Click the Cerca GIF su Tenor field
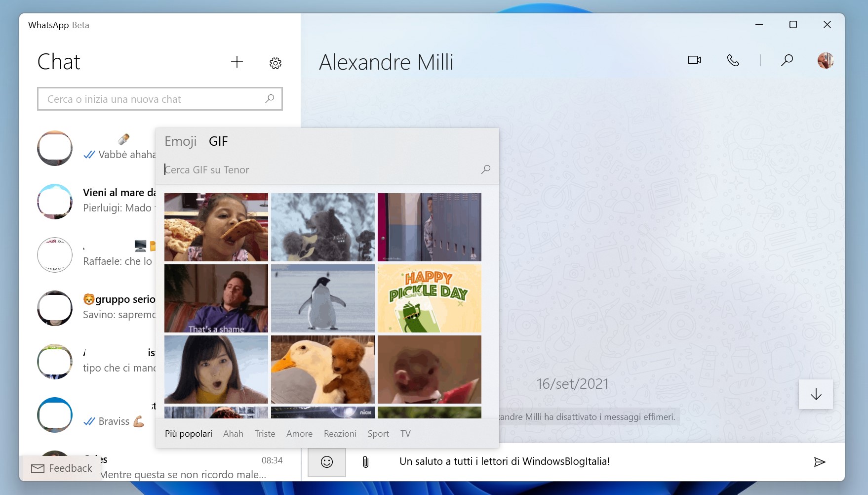The image size is (868, 495). (327, 169)
